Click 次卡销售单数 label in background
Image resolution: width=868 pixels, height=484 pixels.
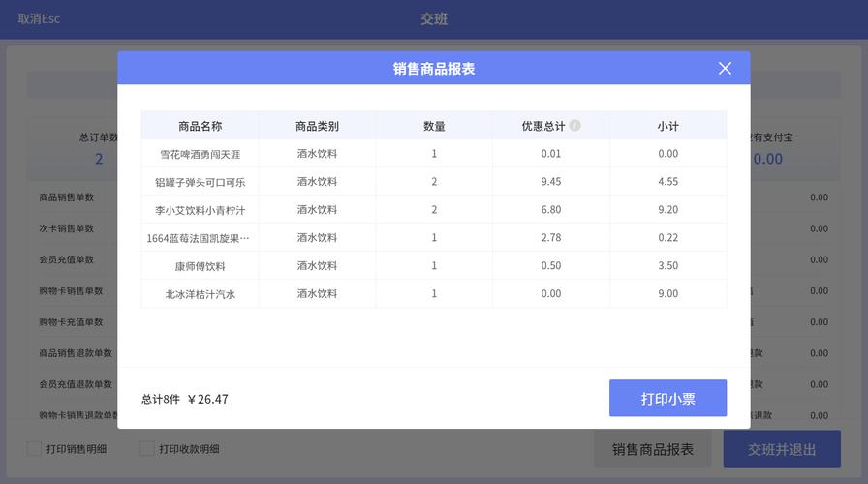(x=67, y=228)
